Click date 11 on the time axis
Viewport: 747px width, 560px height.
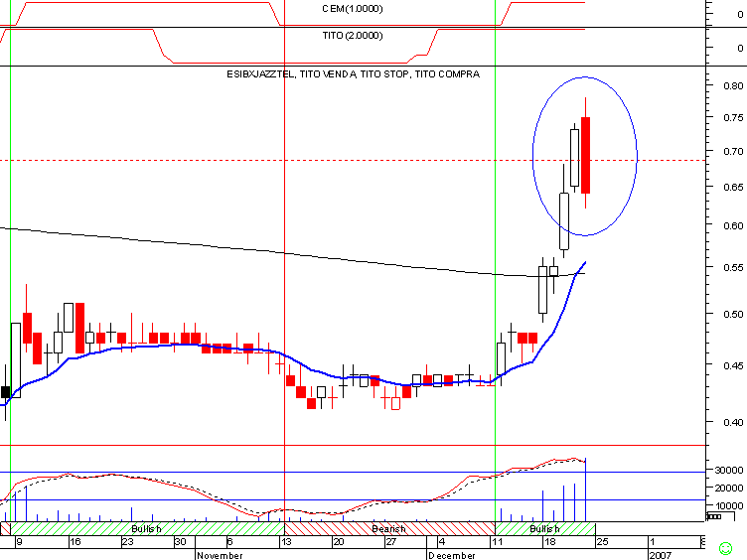(497, 541)
